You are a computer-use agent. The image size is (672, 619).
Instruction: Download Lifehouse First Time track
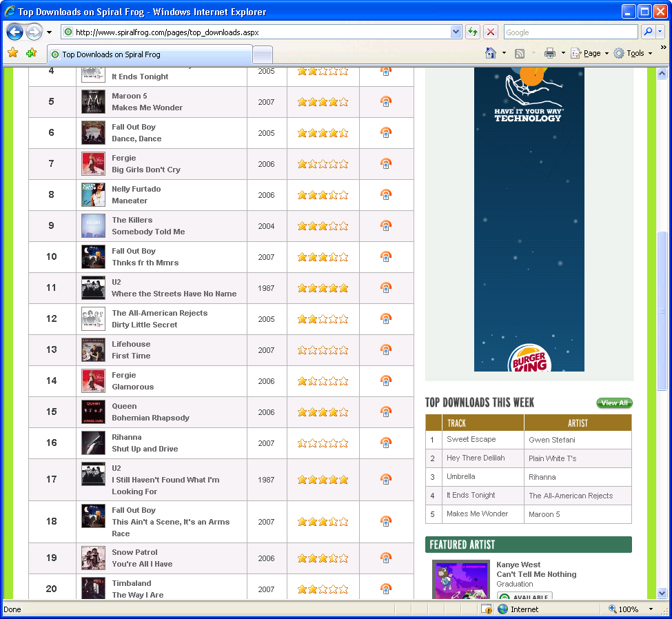click(386, 349)
